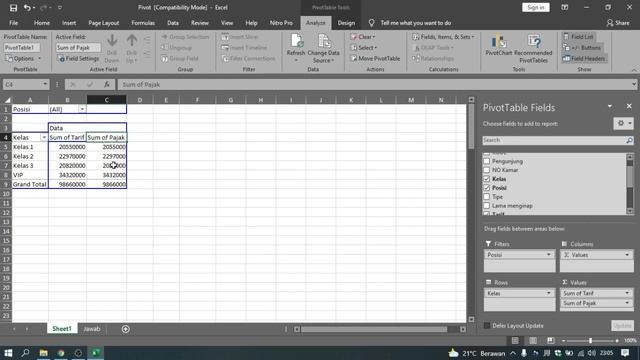This screenshot has height=360, width=640.
Task: Click the Select action
Action: [x=364, y=48]
